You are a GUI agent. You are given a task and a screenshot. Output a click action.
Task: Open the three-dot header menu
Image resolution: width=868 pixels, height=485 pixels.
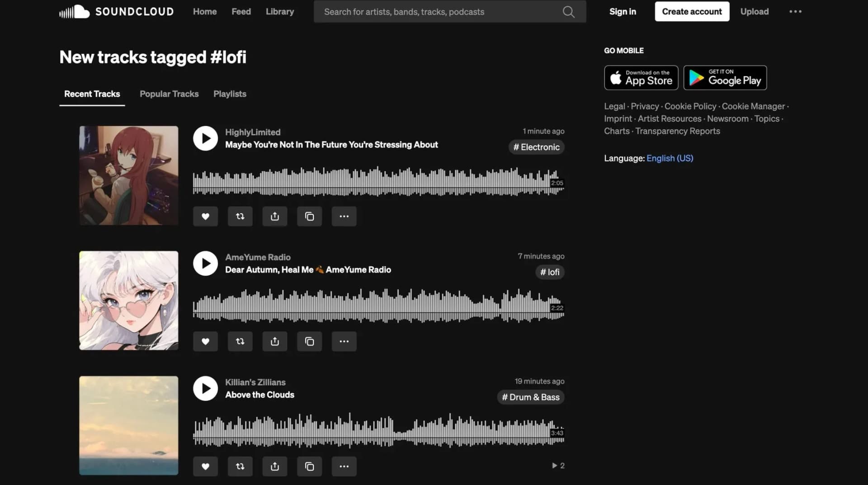pyautogui.click(x=795, y=12)
